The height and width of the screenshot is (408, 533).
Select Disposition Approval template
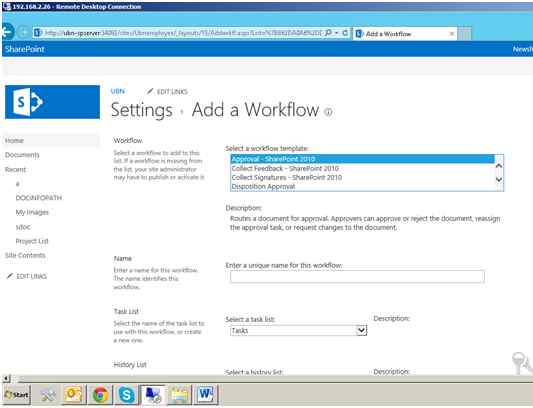[x=362, y=186]
